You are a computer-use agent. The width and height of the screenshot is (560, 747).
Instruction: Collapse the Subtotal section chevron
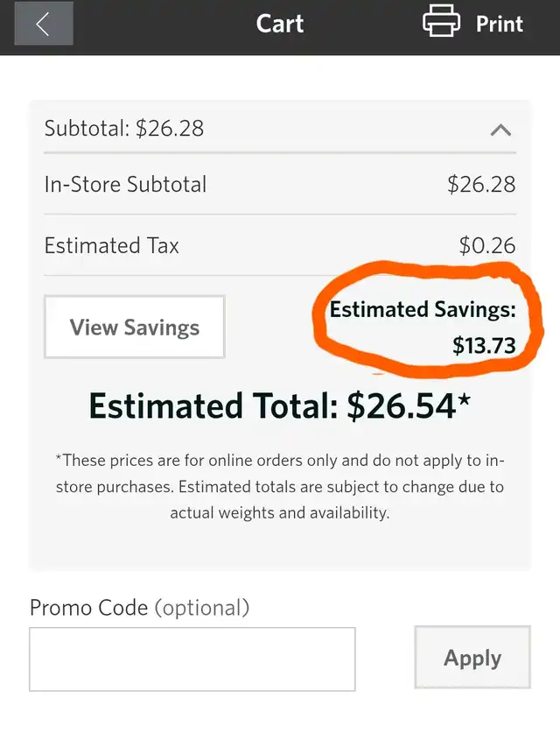coord(501,130)
